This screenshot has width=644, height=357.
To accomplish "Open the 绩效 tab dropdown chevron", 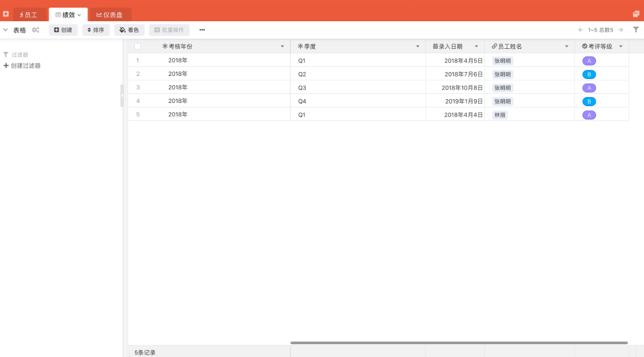I will (x=79, y=15).
